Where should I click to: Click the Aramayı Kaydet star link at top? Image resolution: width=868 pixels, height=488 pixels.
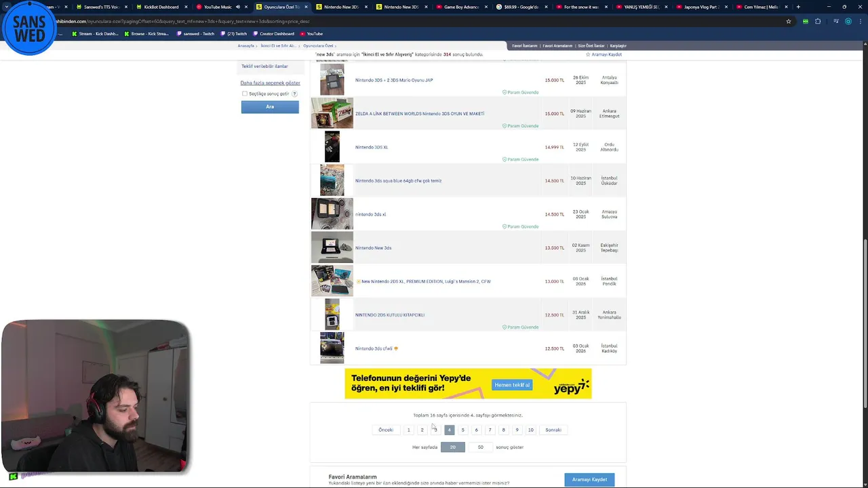pyautogui.click(x=604, y=54)
